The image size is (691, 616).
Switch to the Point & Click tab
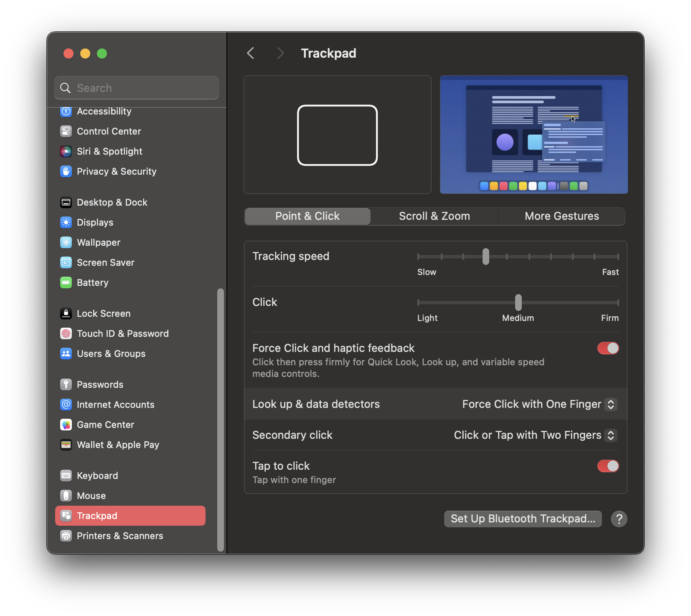coord(307,216)
